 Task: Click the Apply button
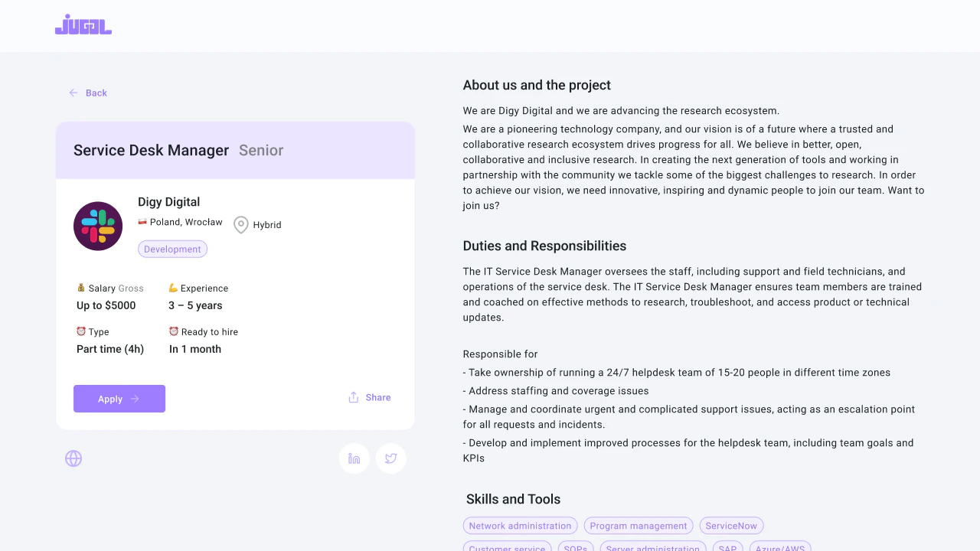(x=119, y=399)
